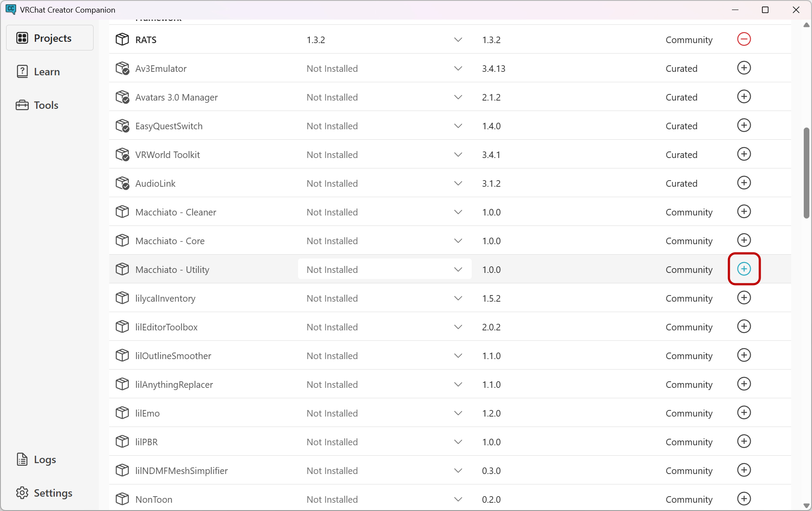Open the EasyQuestSwitch version dropdown
Screen dimensions: 812x511
pyautogui.click(x=385, y=126)
